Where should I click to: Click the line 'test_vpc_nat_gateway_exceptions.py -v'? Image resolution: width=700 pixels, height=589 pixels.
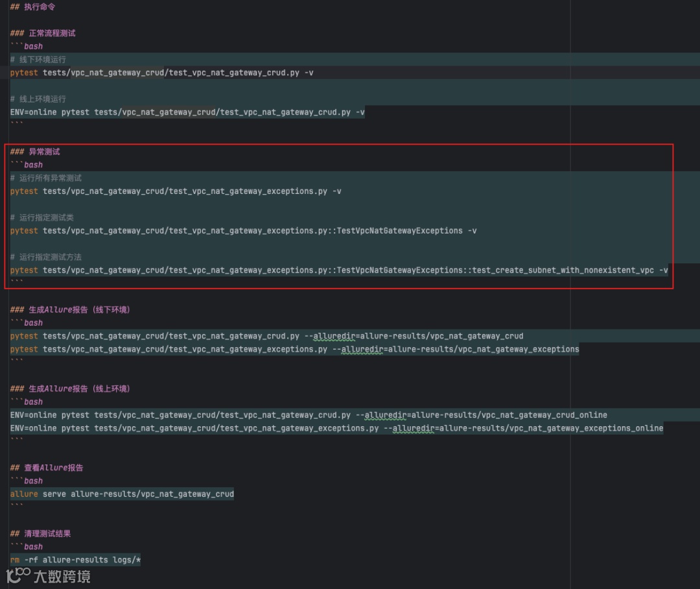point(176,191)
